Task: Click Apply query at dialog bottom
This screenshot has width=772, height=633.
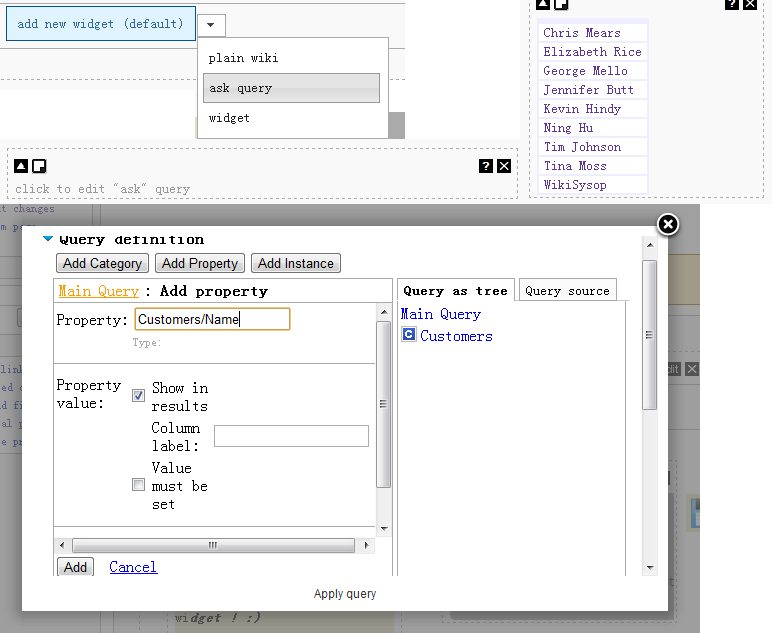Action: [x=345, y=594]
